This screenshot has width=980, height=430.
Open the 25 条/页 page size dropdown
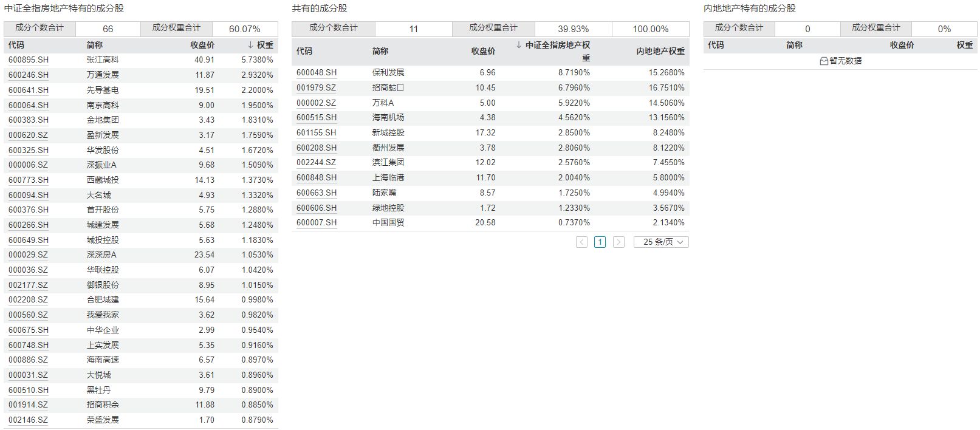(661, 242)
